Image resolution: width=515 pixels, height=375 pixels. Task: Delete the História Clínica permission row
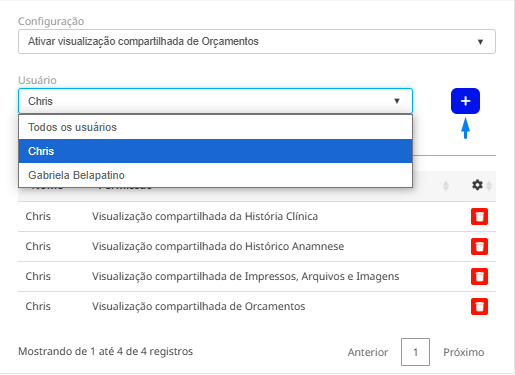[479, 217]
